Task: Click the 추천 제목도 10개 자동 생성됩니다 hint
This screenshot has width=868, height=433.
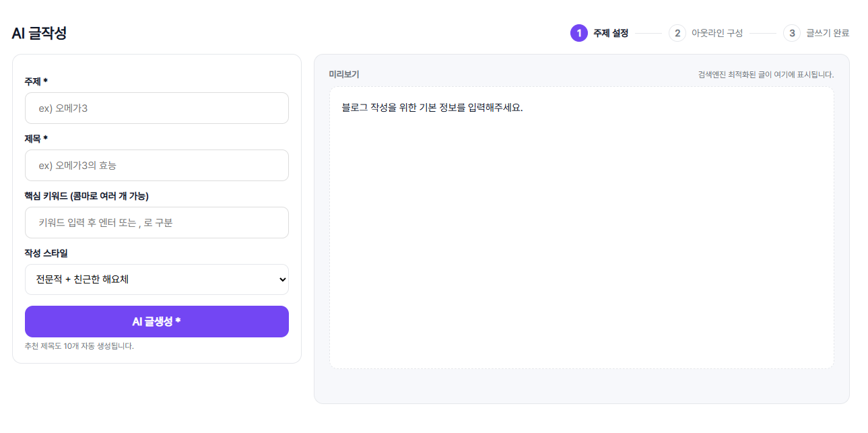Action: (79, 346)
